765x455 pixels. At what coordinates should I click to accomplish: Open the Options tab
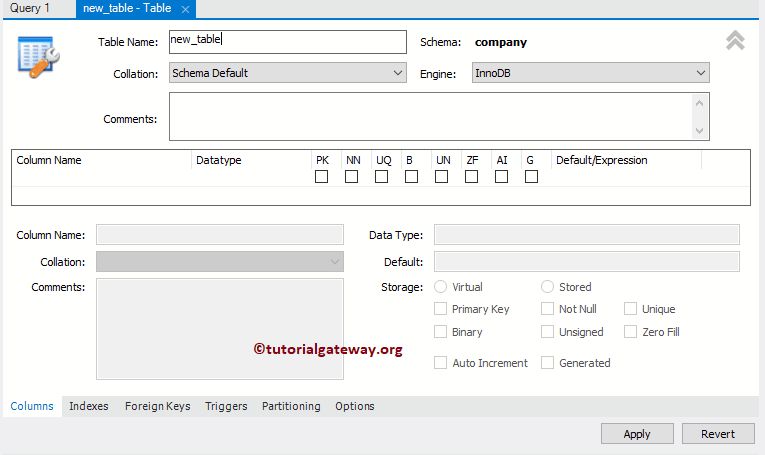[355, 406]
